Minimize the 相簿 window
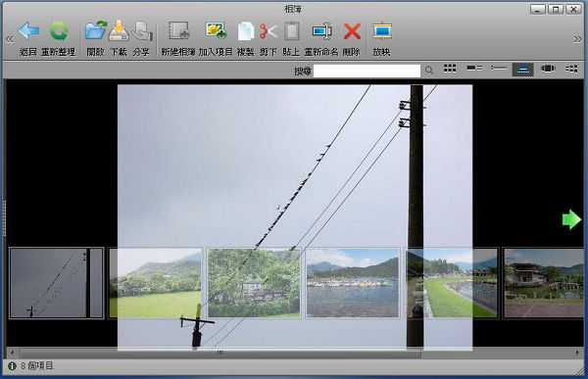This screenshot has width=588, height=379. coord(538,10)
